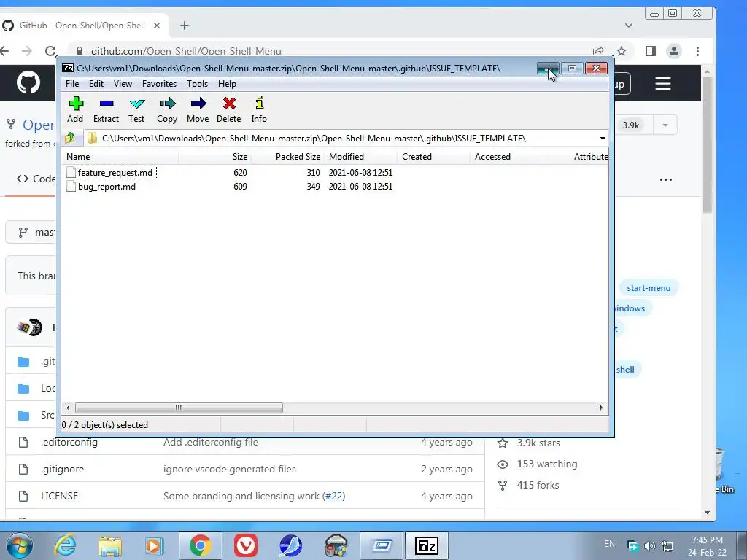This screenshot has width=747, height=560.
Task: Open the repository's three-dot overflow menu
Action: (665, 179)
